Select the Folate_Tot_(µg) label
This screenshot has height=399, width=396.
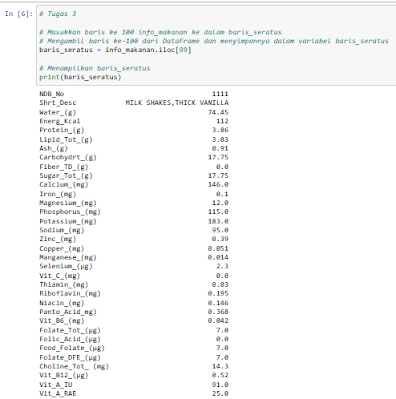[x=70, y=331]
